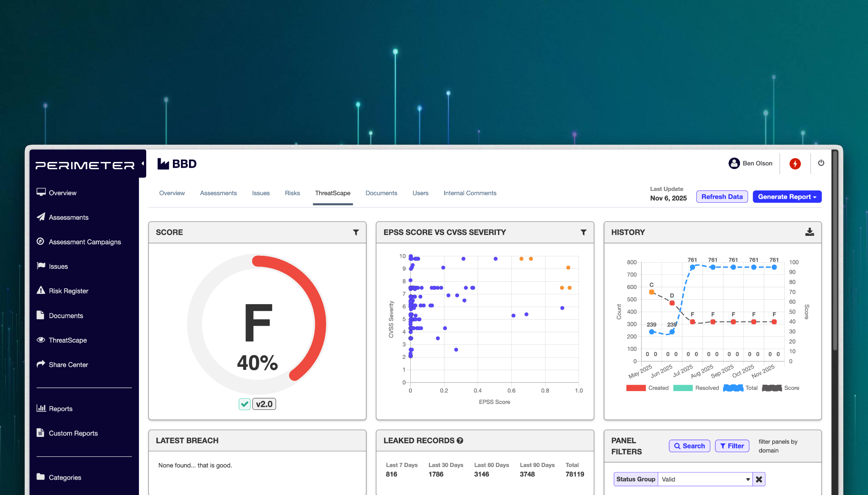The height and width of the screenshot is (495, 868).
Task: Click the power logout icon
Action: pyautogui.click(x=821, y=163)
